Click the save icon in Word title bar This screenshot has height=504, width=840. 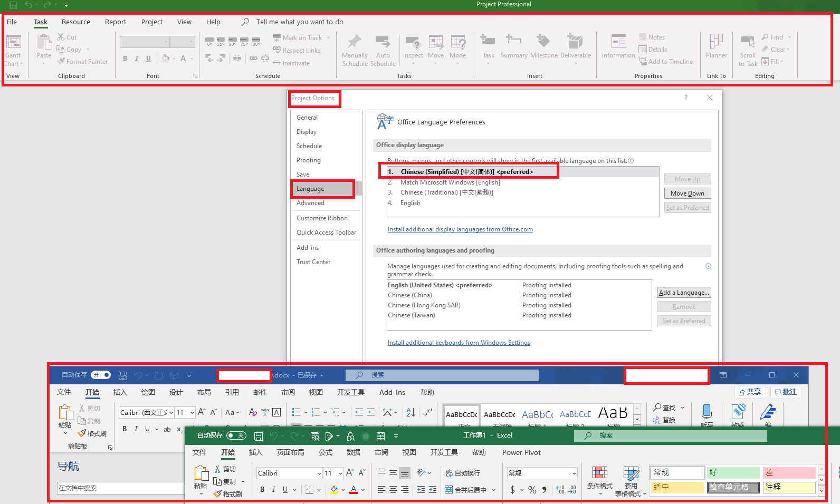click(123, 375)
